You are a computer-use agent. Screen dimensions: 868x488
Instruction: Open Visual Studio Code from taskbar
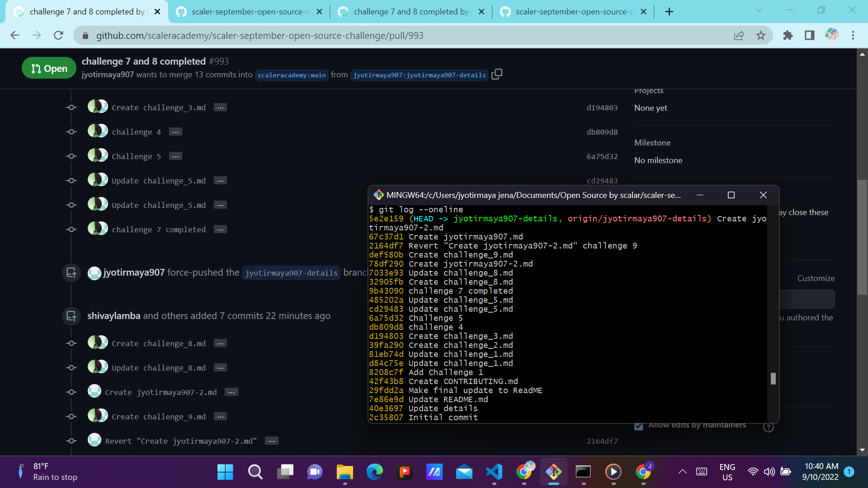[x=494, y=472]
